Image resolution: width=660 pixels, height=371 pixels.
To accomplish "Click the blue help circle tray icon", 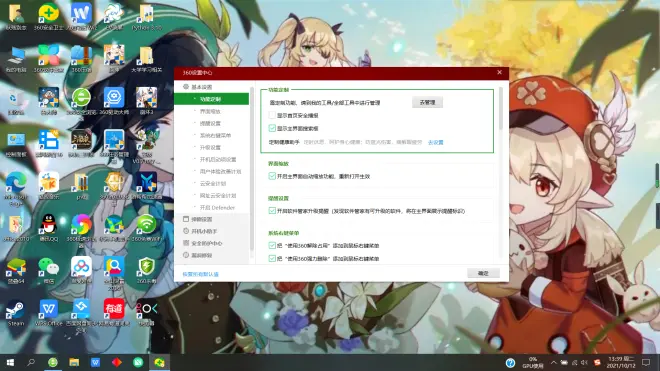I will point(510,363).
